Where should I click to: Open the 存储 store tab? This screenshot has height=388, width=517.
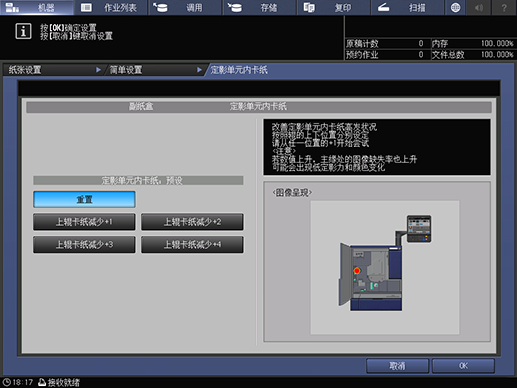[259, 7]
